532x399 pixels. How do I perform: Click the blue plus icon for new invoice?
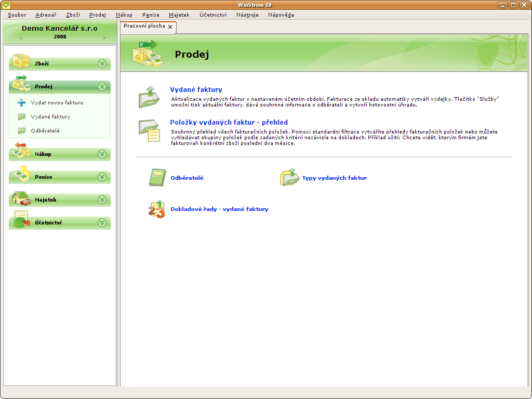pos(21,103)
